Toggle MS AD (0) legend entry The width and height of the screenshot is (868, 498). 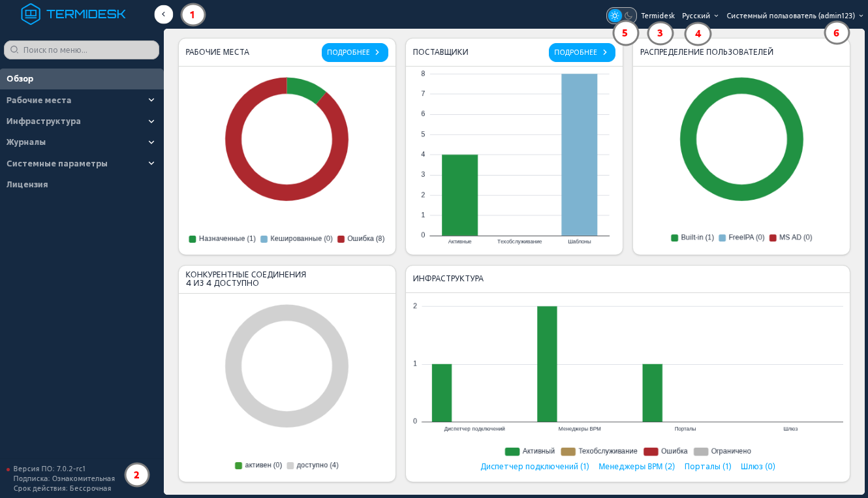pos(791,238)
